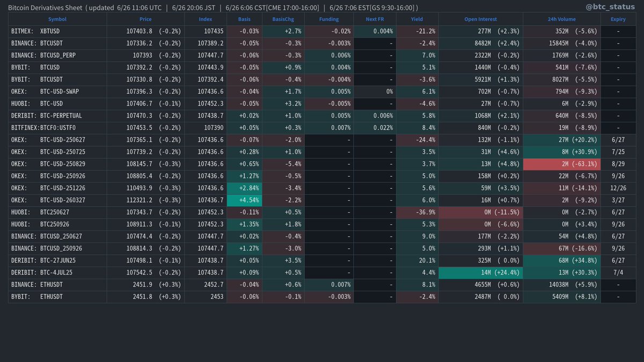
Task: Click the -5.4% basis change cell
Action: pos(283,164)
